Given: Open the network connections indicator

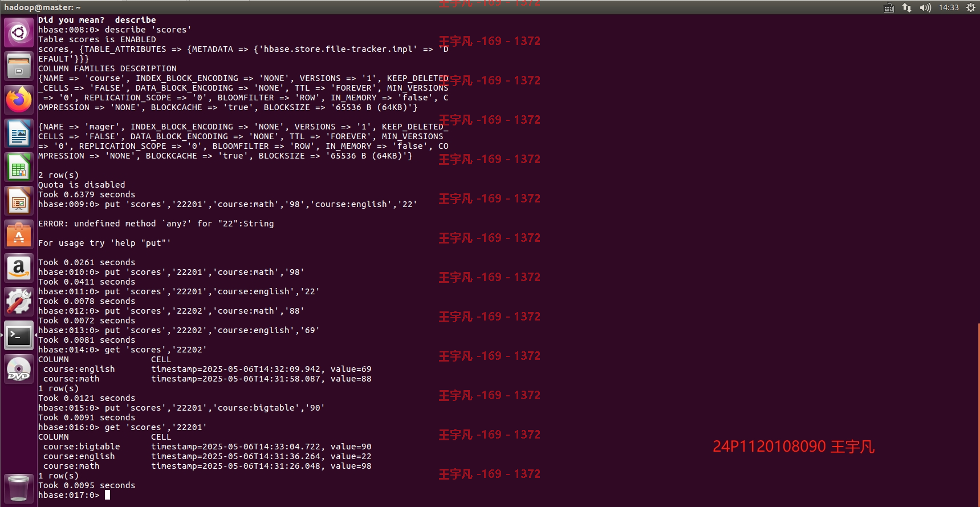Looking at the screenshot, I should (x=907, y=7).
